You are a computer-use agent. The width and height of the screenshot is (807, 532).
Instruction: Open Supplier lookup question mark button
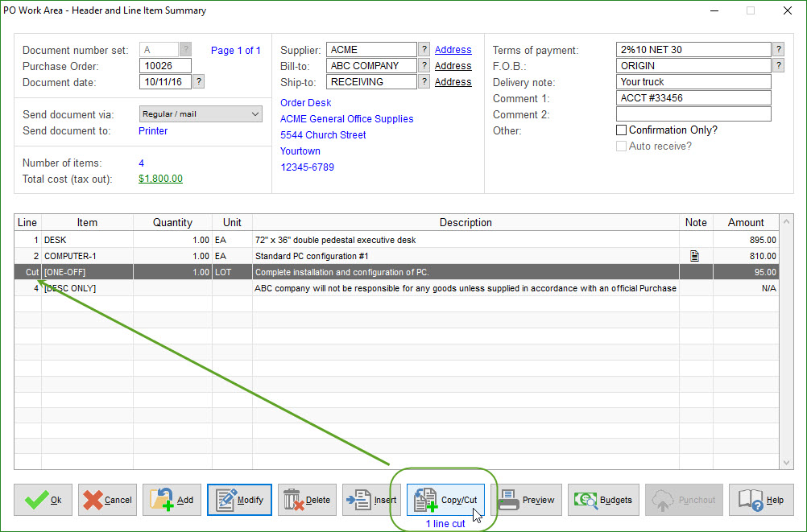click(424, 50)
